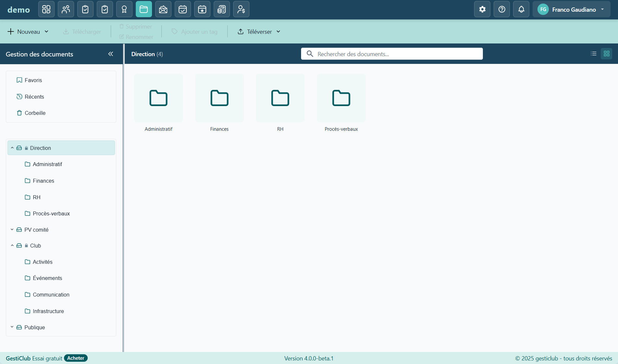The width and height of the screenshot is (618, 364).
Task: Open the calendar check icon
Action: coord(183,9)
